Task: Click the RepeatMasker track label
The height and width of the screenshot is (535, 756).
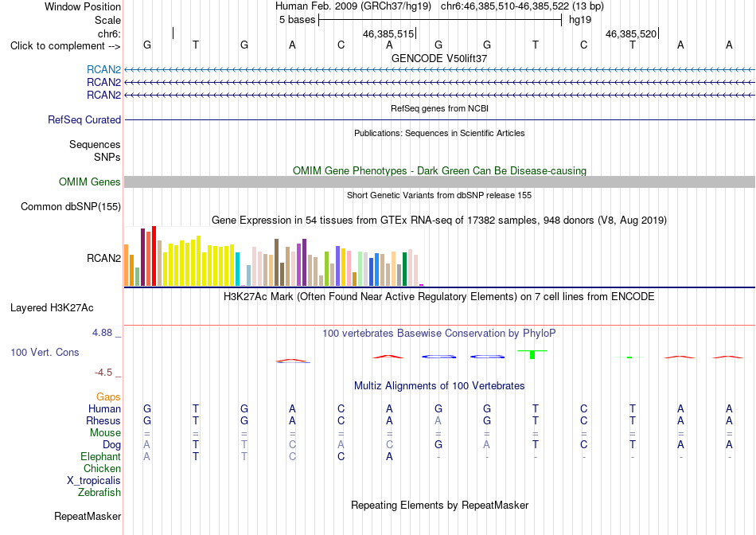Action: (88, 517)
